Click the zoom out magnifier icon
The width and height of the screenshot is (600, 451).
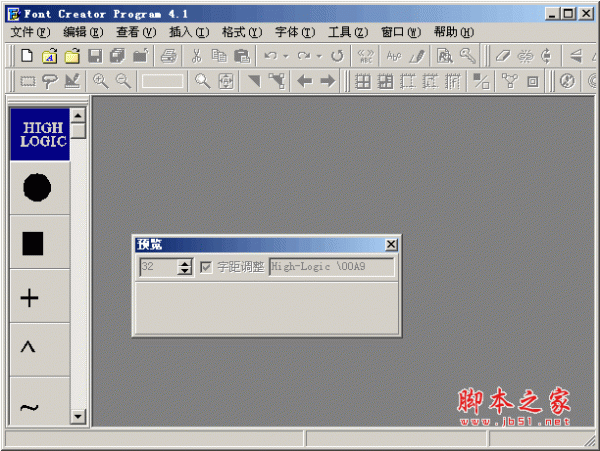123,81
